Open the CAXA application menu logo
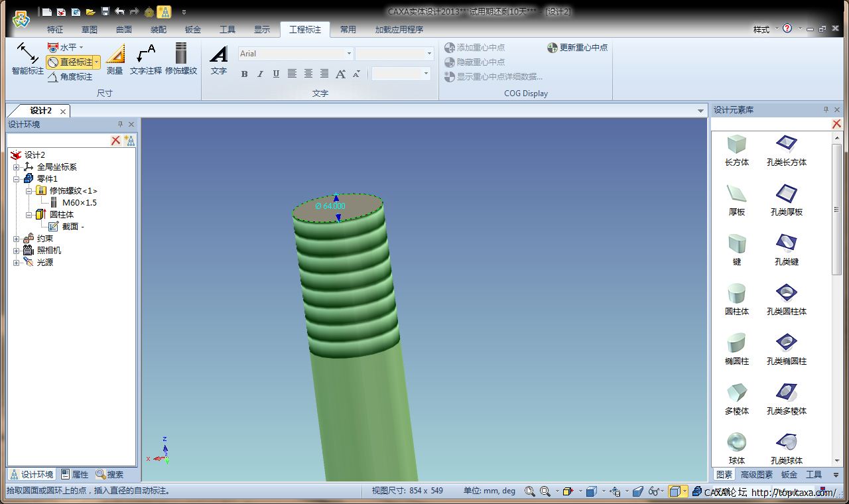Image resolution: width=849 pixels, height=504 pixels. tap(21, 19)
